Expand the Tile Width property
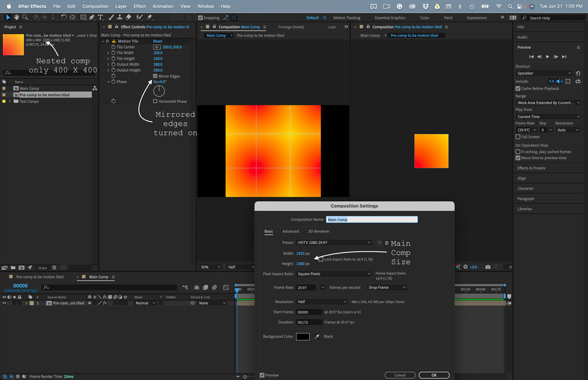The height and width of the screenshot is (380, 588). pyautogui.click(x=108, y=53)
